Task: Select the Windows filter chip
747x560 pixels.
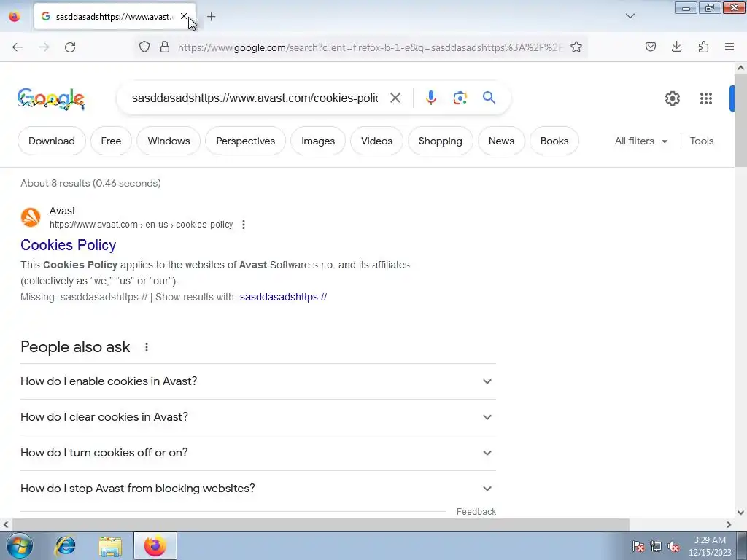Action: pyautogui.click(x=169, y=141)
